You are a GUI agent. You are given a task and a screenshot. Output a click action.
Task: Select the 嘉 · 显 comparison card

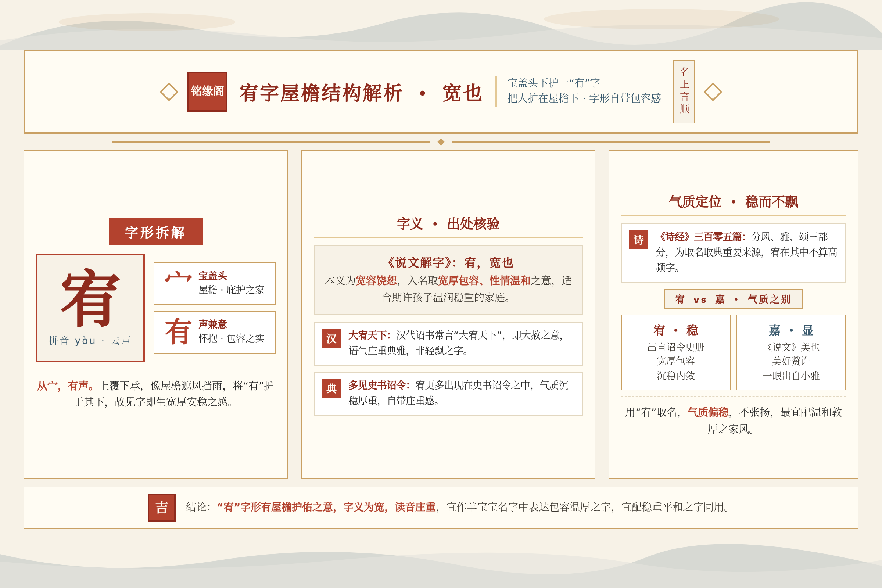pyautogui.click(x=791, y=352)
